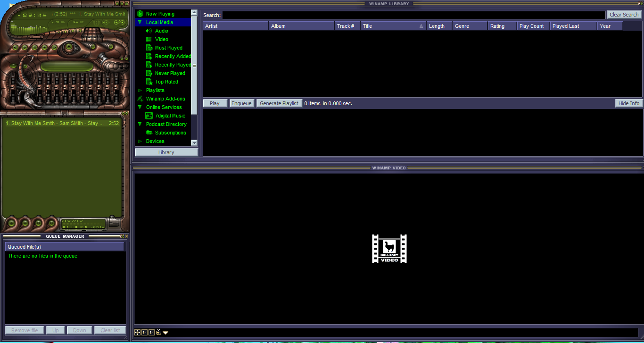Toggle the remaining time display -02:14

click(x=32, y=15)
